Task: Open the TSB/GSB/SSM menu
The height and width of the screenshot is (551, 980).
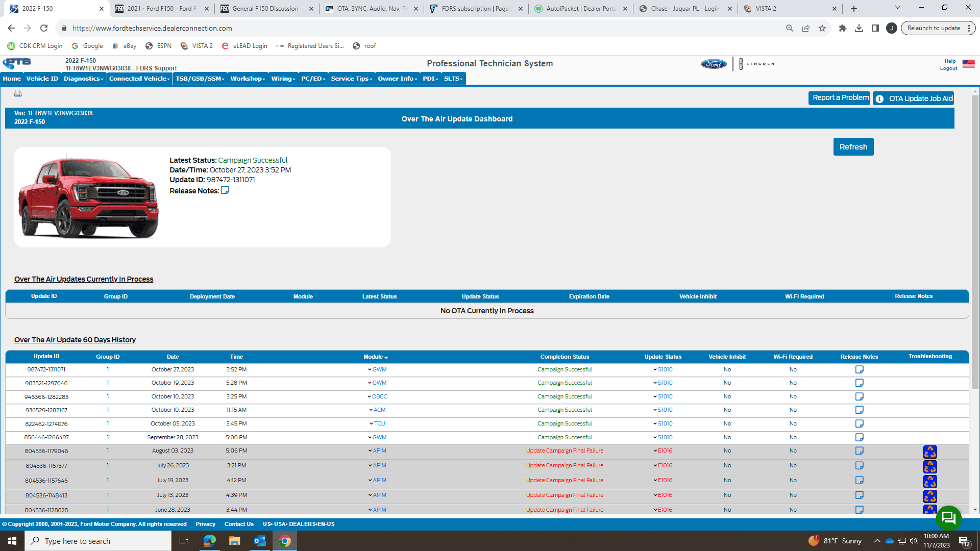Action: point(200,79)
